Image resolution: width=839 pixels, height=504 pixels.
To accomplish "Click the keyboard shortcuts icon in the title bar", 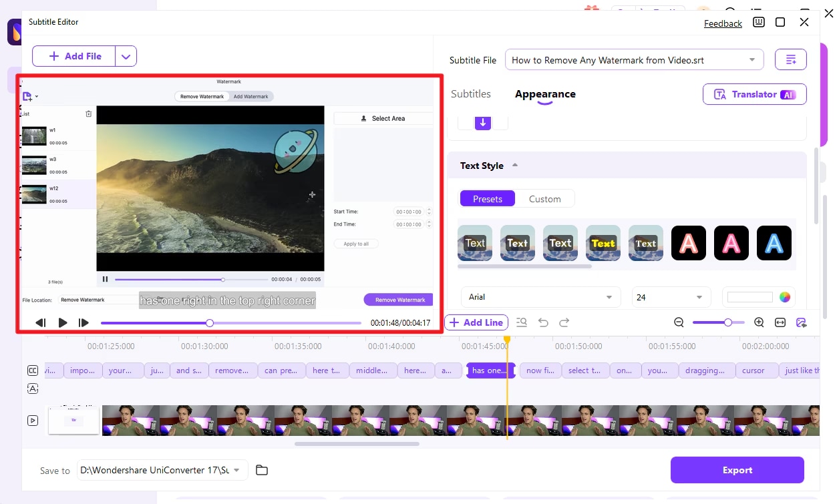I will click(758, 22).
